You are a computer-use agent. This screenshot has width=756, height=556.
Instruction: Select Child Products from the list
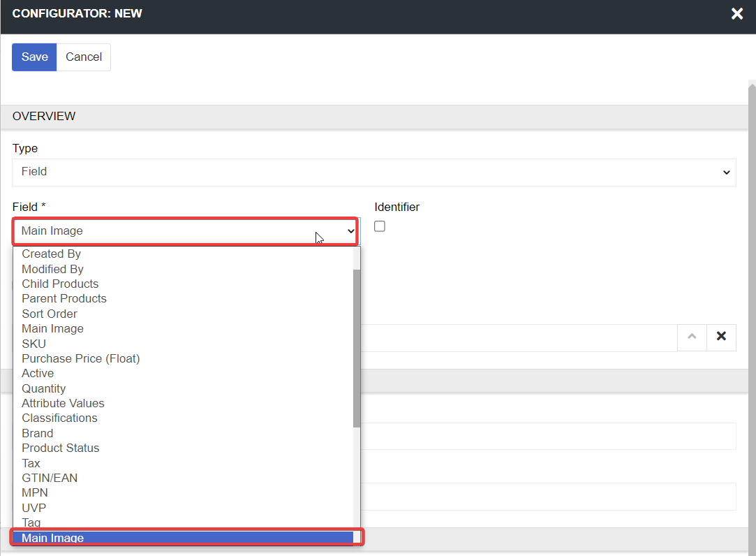click(60, 284)
